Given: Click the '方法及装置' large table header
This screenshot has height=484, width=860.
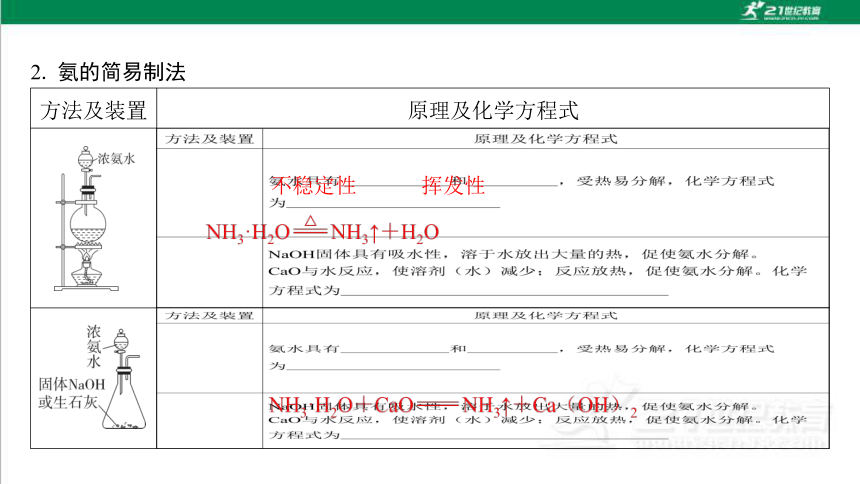Looking at the screenshot, I should point(93,110).
